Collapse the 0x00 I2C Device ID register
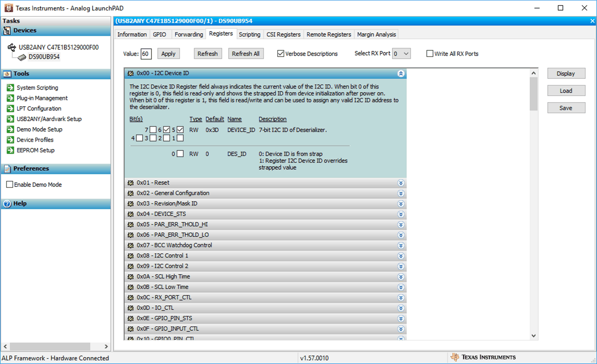Screen dimensions: 597x364 401,74
